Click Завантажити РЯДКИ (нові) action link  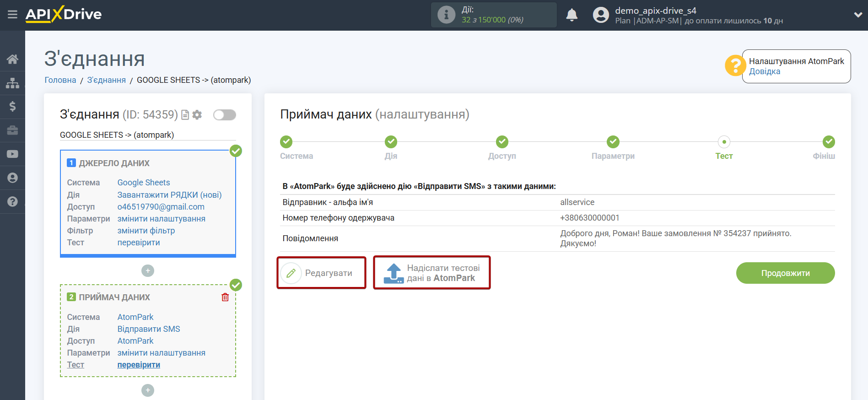tap(169, 195)
